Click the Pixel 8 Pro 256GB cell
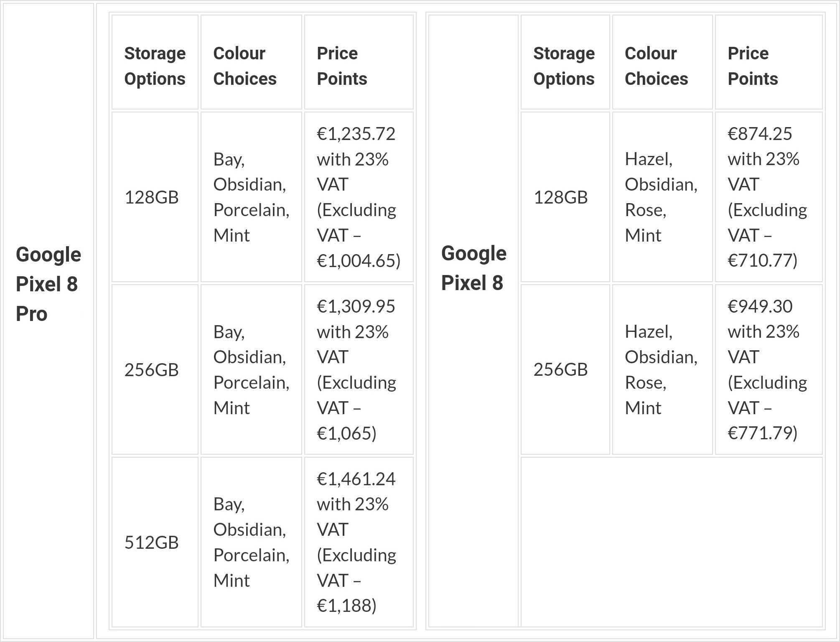 click(155, 369)
